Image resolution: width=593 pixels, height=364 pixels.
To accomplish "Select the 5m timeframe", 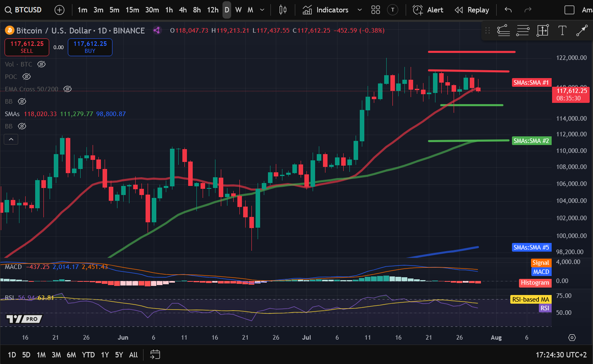I will (x=115, y=10).
